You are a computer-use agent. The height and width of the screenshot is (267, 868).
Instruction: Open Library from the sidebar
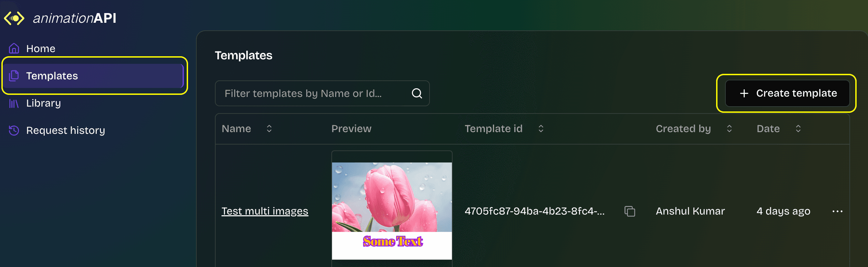43,103
